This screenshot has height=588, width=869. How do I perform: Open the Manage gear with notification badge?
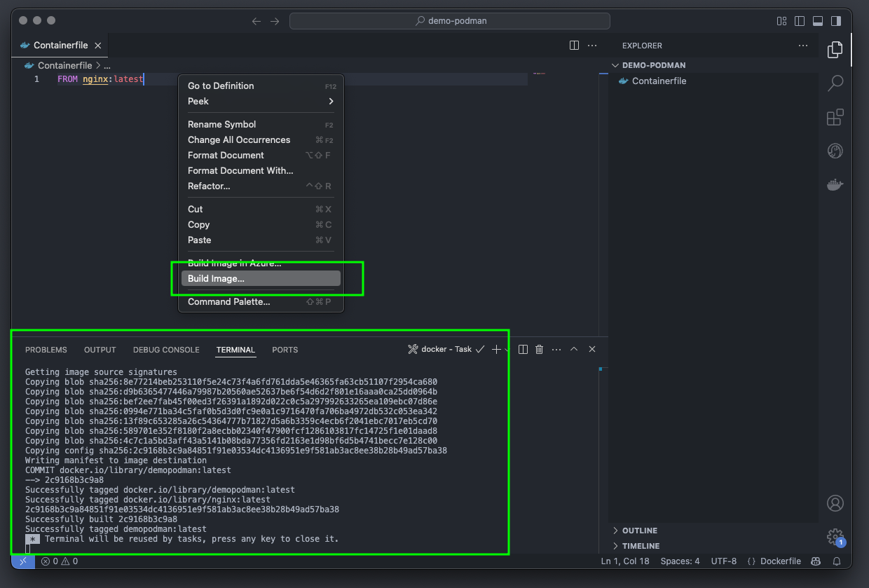click(835, 536)
